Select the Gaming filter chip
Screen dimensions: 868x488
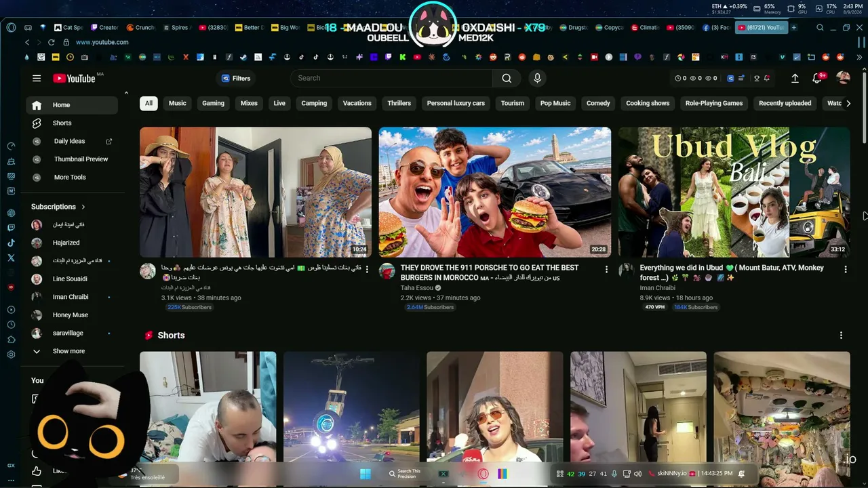[x=213, y=103]
